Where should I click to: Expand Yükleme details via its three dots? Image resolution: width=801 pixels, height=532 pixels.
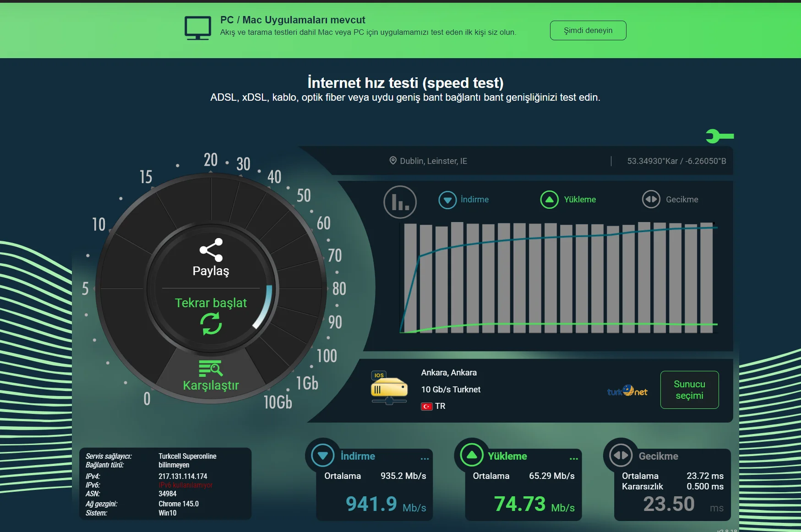[574, 458]
